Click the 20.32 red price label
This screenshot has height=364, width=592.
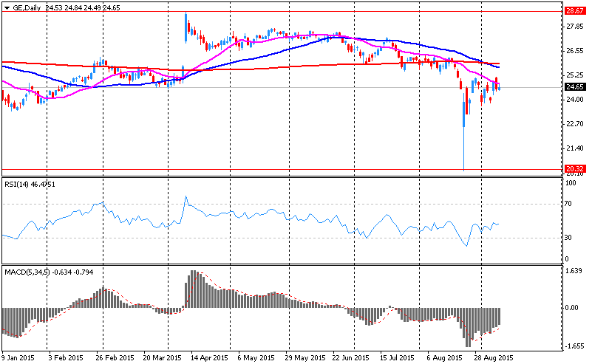pos(575,168)
